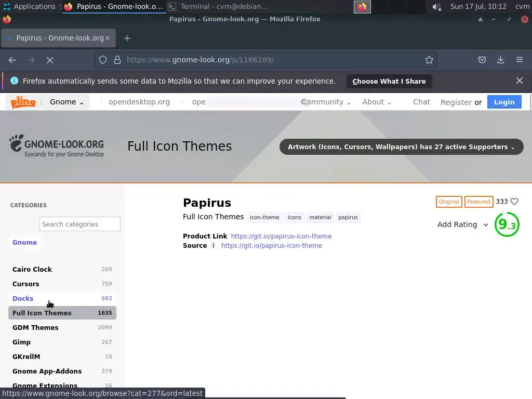532x399 pixels.
Task: Select the papirus tag
Action: pyautogui.click(x=348, y=218)
